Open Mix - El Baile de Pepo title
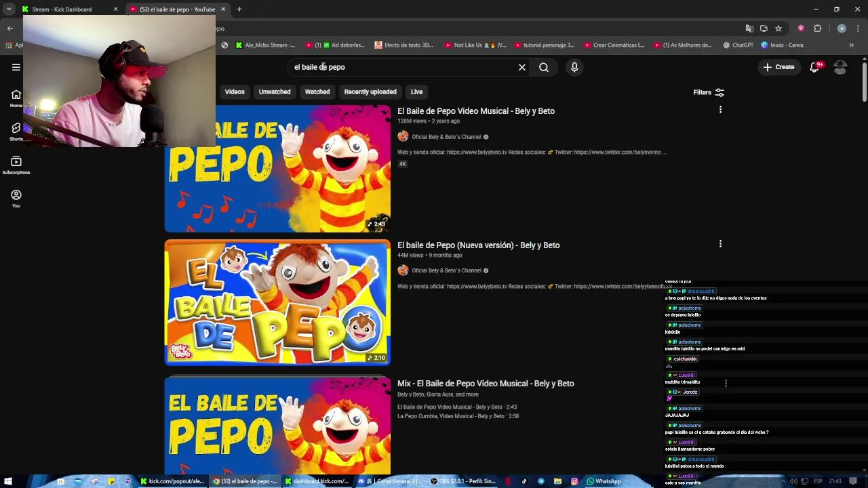 tap(486, 383)
